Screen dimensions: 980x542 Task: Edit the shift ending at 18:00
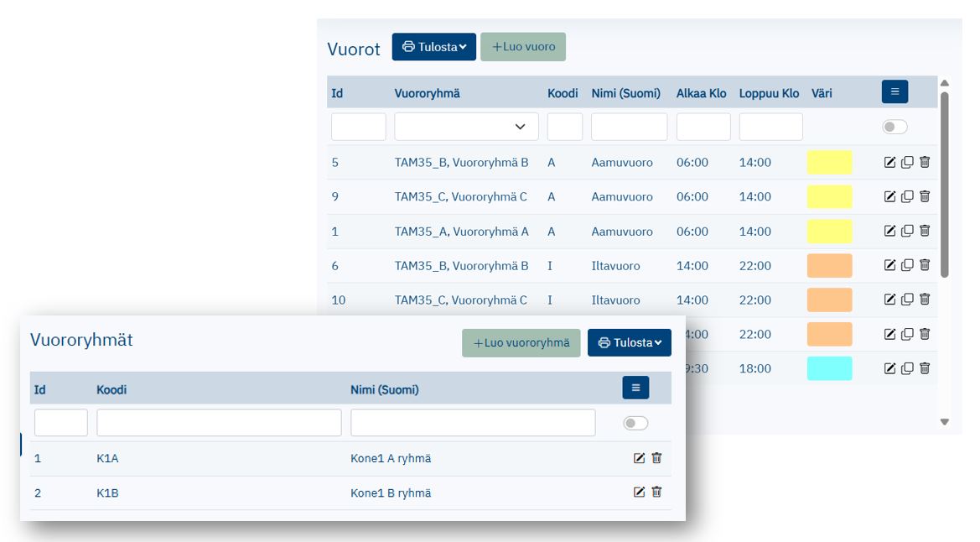889,368
